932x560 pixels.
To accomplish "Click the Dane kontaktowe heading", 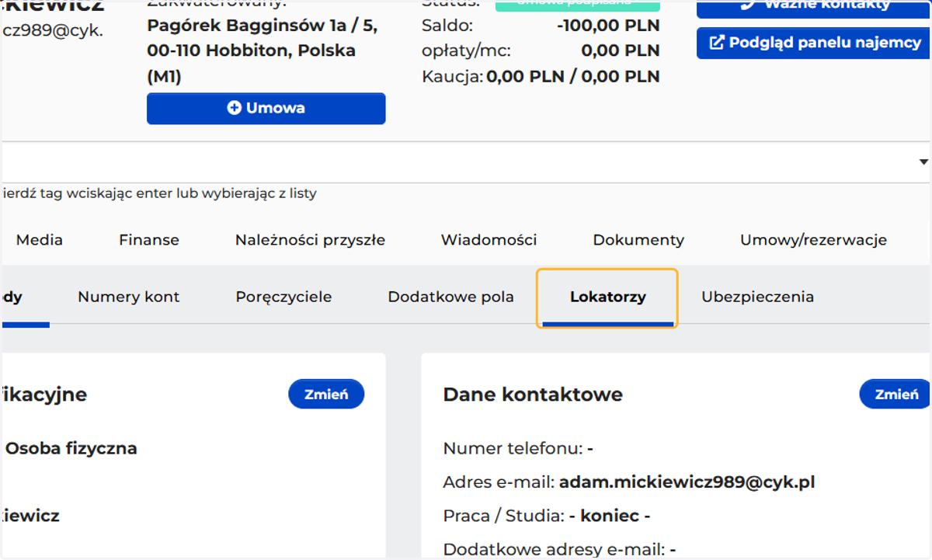I will pyautogui.click(x=533, y=395).
